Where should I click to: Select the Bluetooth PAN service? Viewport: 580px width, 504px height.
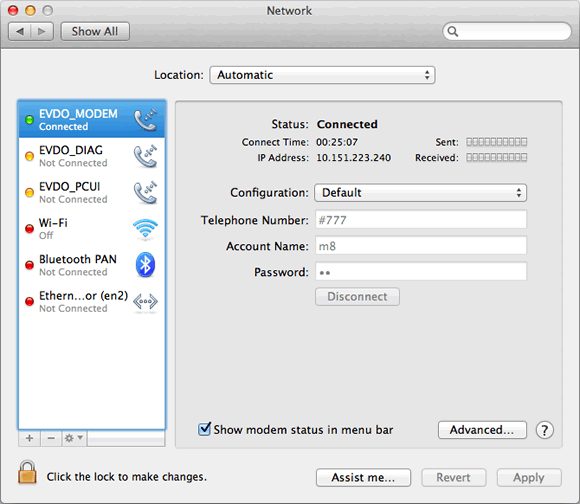[x=92, y=265]
